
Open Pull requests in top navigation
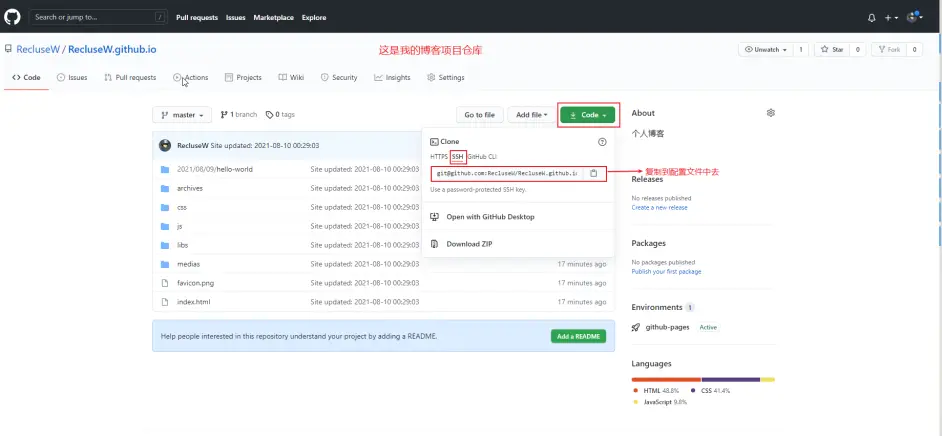196,17
